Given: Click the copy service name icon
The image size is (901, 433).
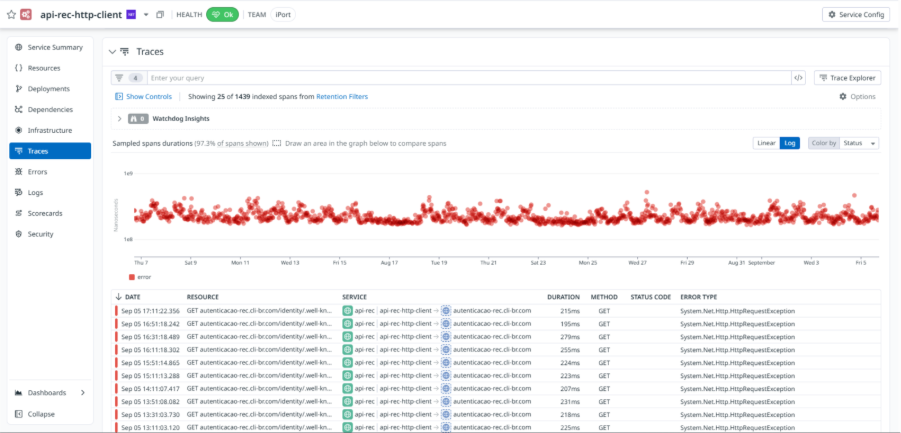Looking at the screenshot, I should pyautogui.click(x=160, y=15).
